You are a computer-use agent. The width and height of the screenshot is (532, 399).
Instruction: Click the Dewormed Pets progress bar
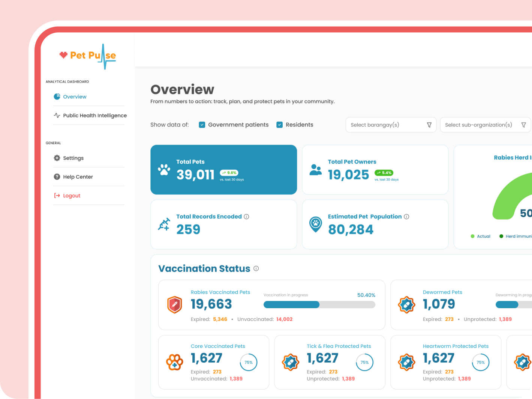pyautogui.click(x=514, y=305)
